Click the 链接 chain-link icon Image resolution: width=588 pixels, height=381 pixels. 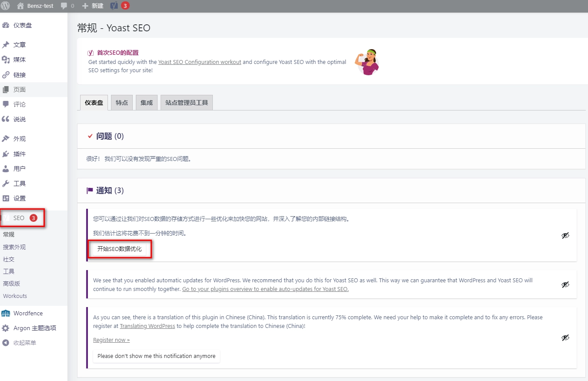click(6, 75)
